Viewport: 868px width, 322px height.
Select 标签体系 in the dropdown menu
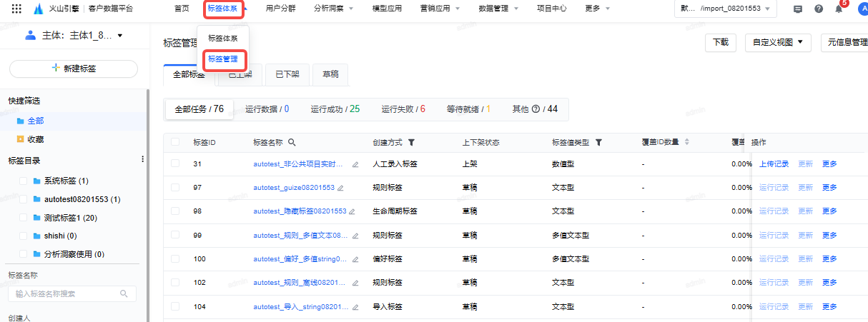pos(223,38)
